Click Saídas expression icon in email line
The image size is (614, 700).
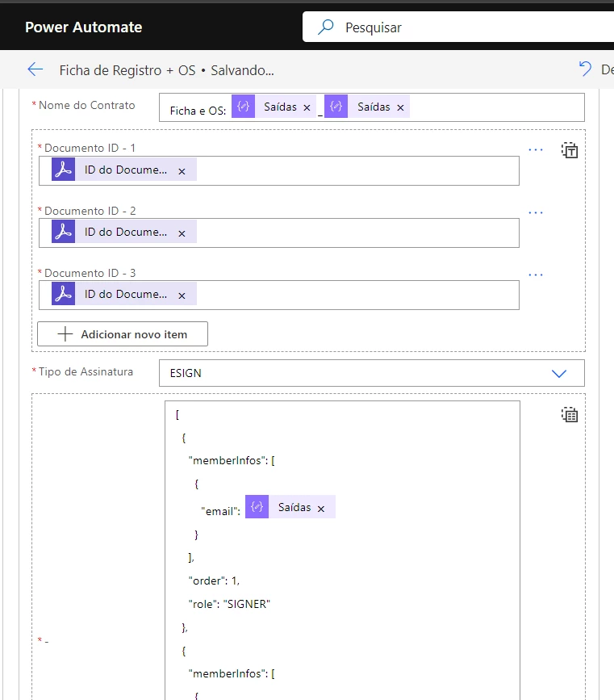pos(257,507)
